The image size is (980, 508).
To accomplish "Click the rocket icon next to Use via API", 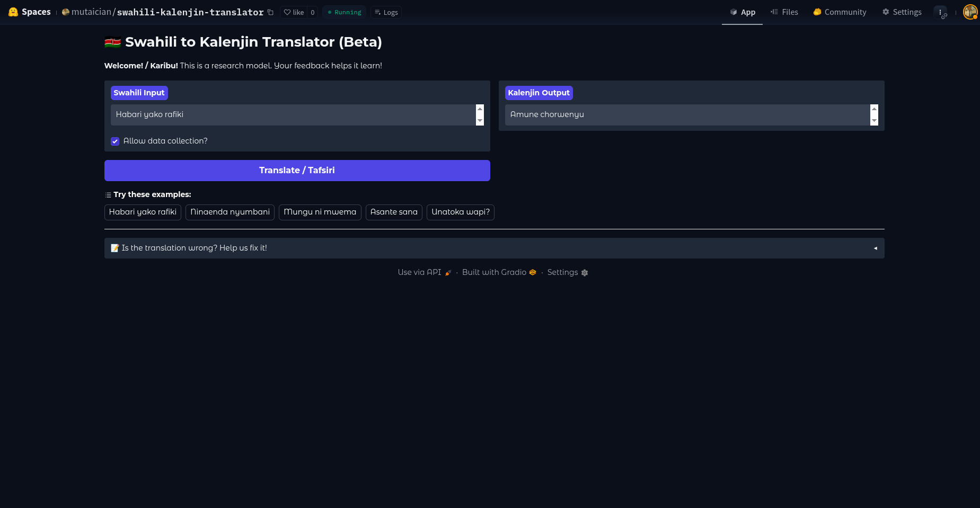I will coord(448,272).
